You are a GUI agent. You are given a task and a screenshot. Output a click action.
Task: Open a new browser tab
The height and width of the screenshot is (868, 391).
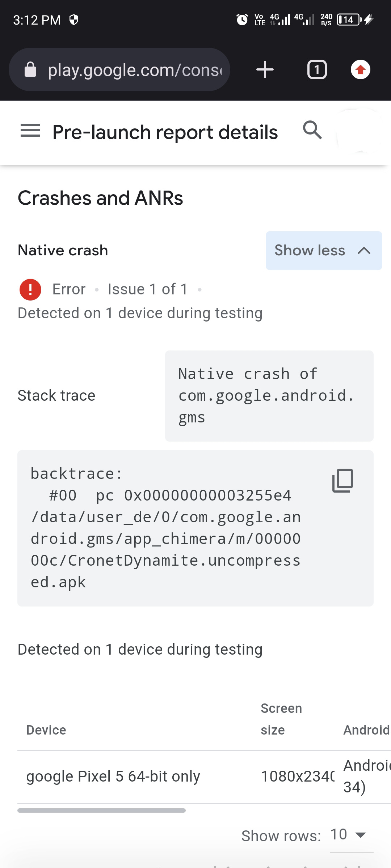[x=265, y=69]
